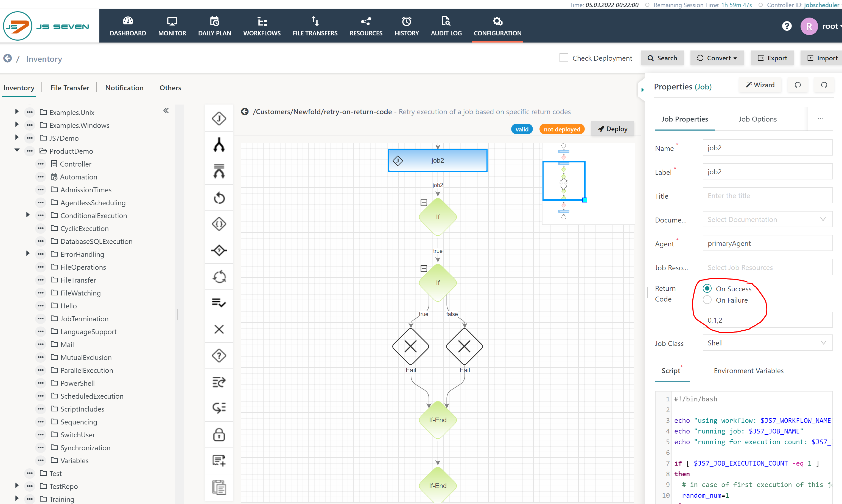
Task: Select the Job instruction icon in palette
Action: 219,119
